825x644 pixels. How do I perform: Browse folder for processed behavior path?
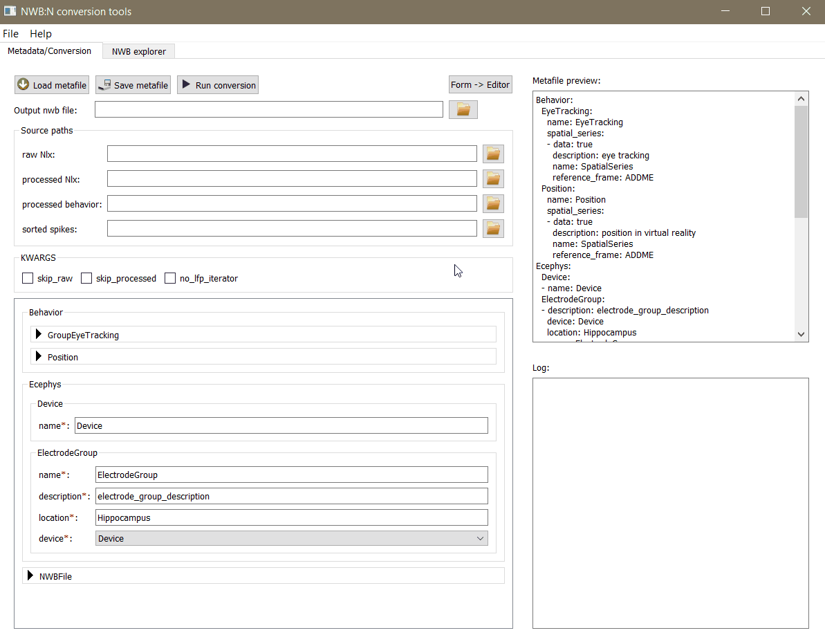pos(493,203)
